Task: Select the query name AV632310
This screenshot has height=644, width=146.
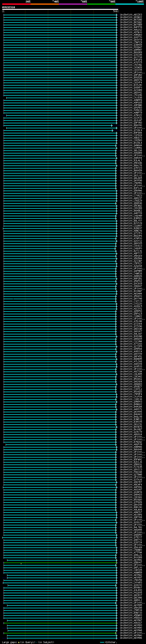Action: pyautogui.click(x=8, y=8)
